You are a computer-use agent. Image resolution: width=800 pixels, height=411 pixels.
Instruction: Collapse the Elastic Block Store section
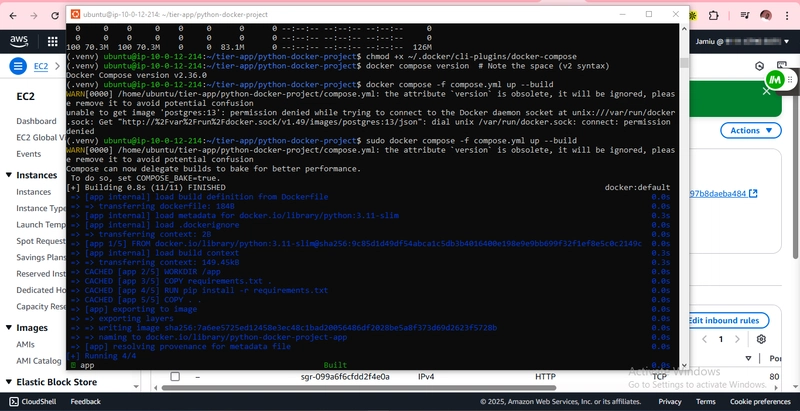point(9,381)
